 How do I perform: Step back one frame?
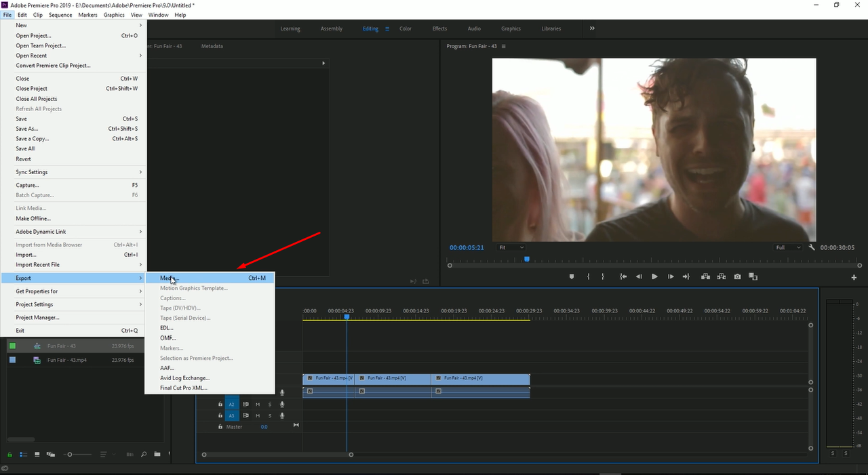click(x=639, y=276)
